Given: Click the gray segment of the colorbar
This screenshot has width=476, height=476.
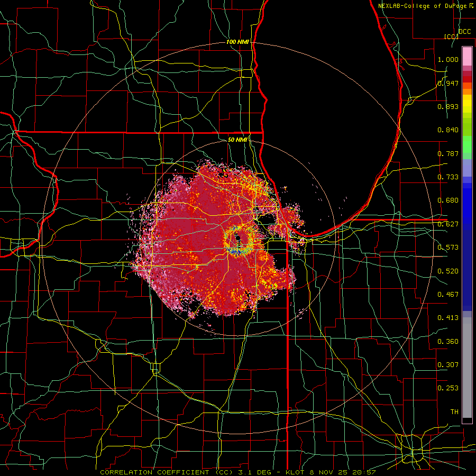Looking at the screenshot, I should [467, 368].
